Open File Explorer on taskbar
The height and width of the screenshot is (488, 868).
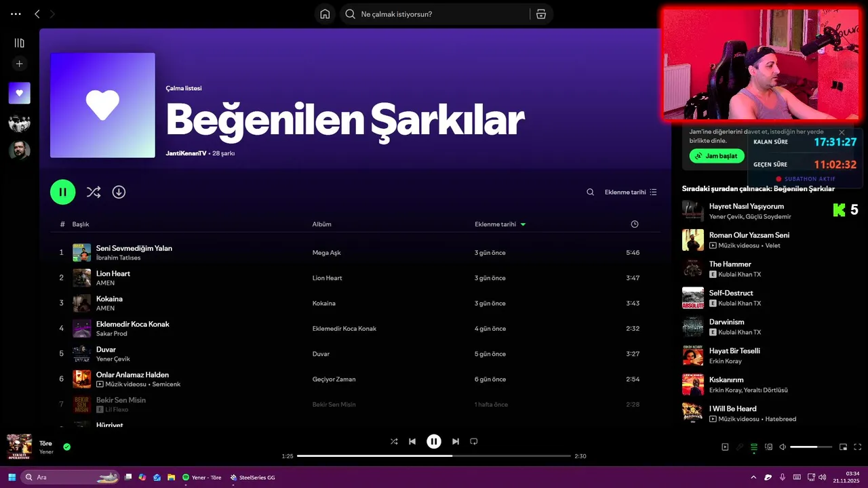coord(172,477)
